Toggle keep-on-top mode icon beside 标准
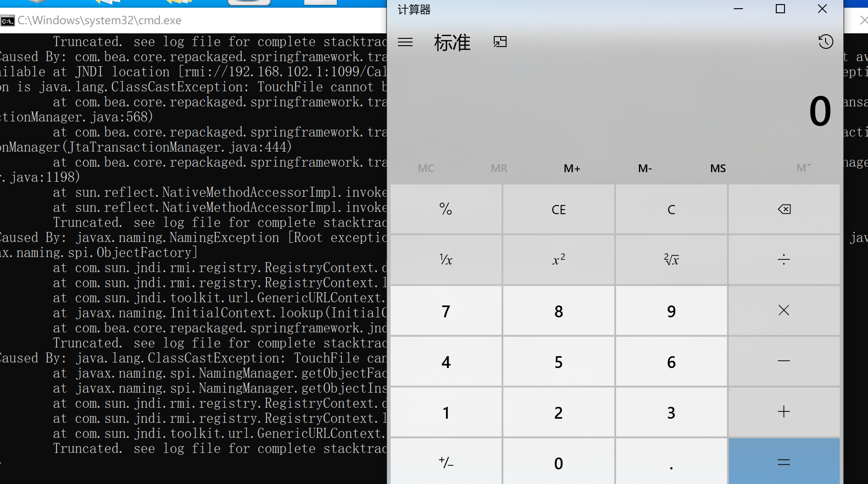The image size is (868, 484). (500, 42)
